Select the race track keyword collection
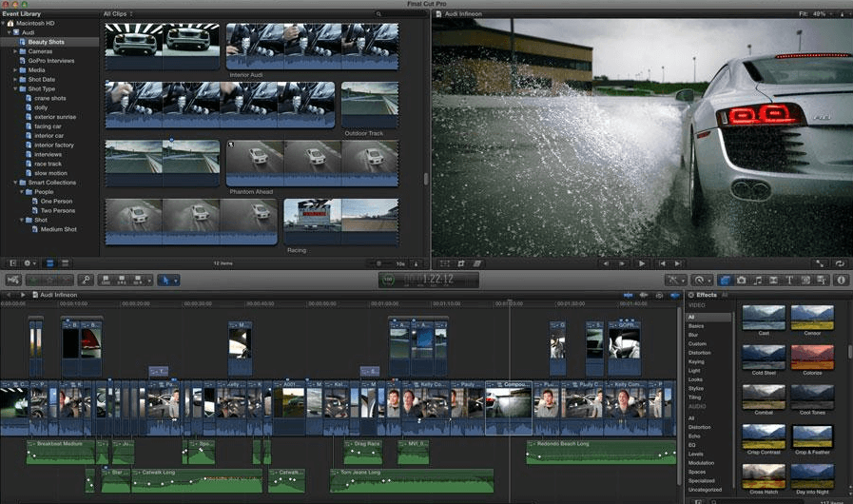The height and width of the screenshot is (504, 853). click(49, 164)
